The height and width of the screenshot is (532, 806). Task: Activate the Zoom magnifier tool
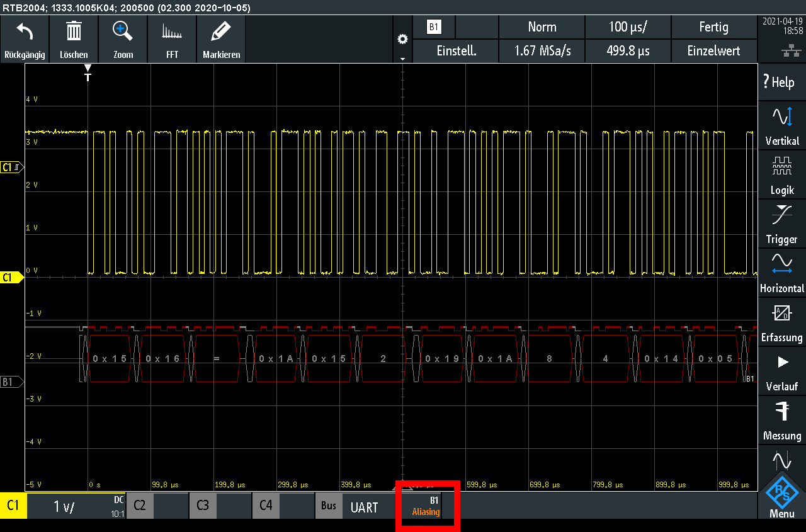123,39
